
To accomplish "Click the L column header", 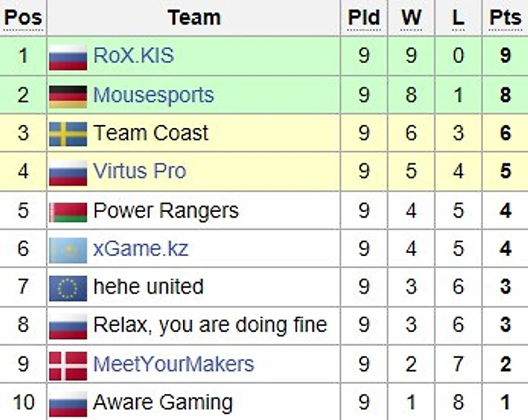I will (459, 17).
